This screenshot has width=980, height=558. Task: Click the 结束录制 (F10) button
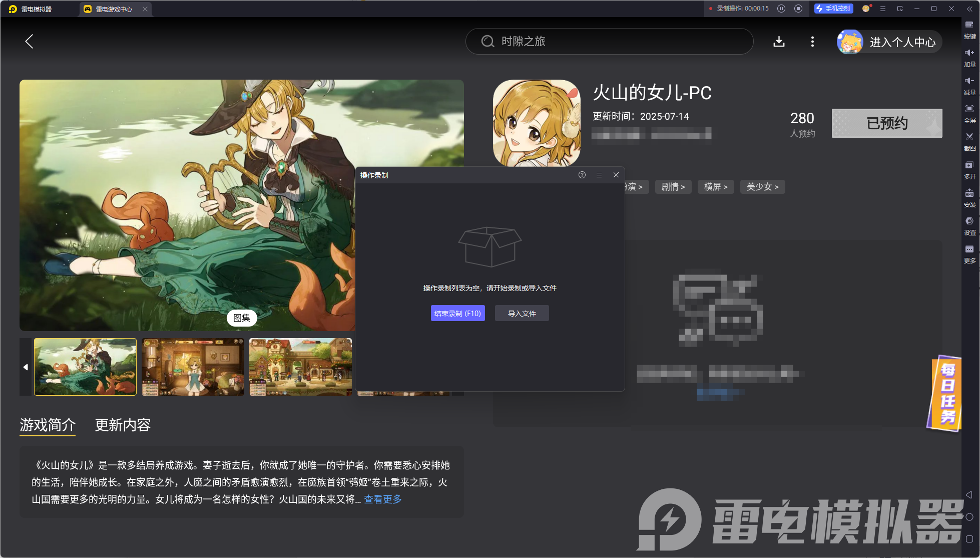pos(457,313)
